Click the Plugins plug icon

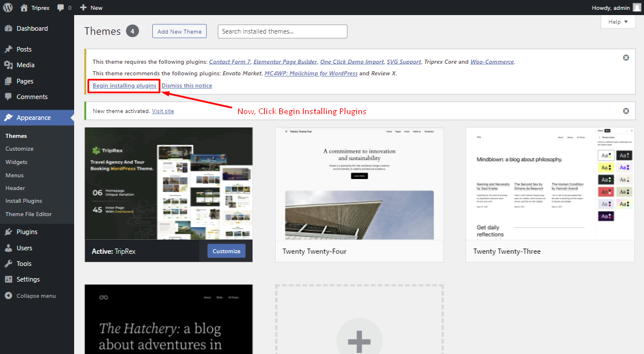(8, 232)
